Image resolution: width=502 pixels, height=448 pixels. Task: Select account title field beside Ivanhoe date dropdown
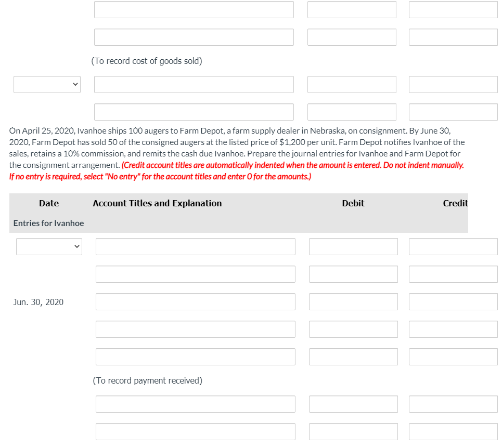click(195, 246)
